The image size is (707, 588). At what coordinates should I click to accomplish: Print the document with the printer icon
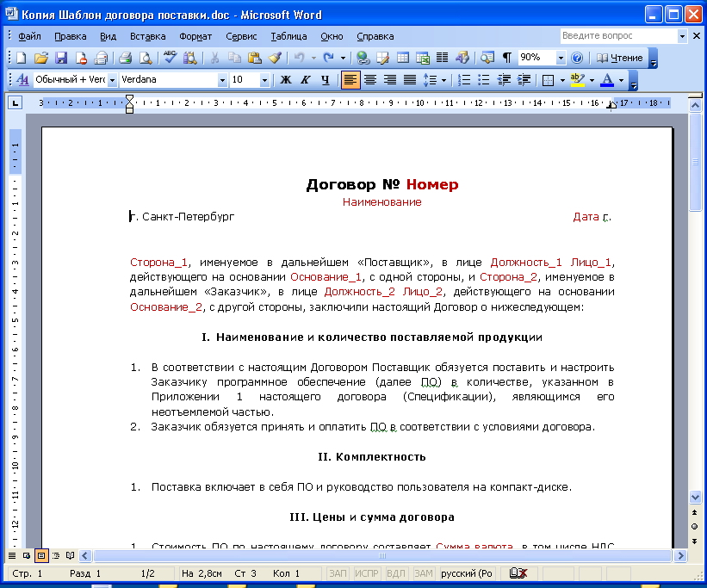(x=126, y=58)
